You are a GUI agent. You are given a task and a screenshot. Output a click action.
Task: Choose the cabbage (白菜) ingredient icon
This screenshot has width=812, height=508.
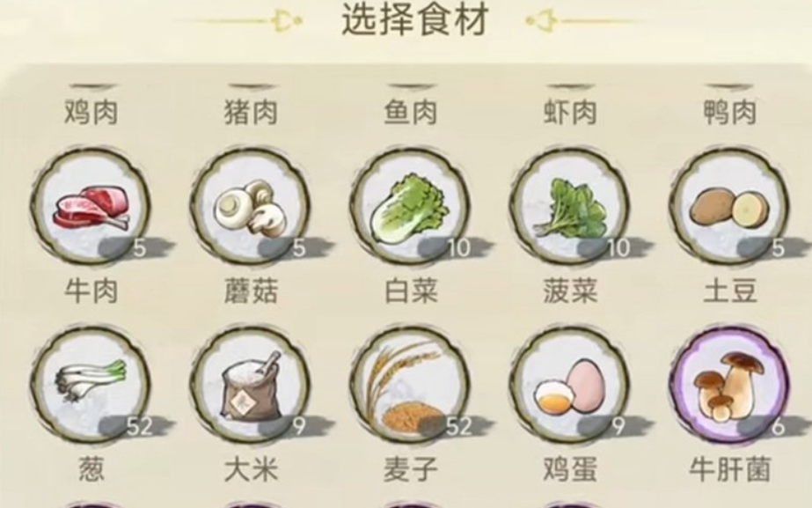410,206
